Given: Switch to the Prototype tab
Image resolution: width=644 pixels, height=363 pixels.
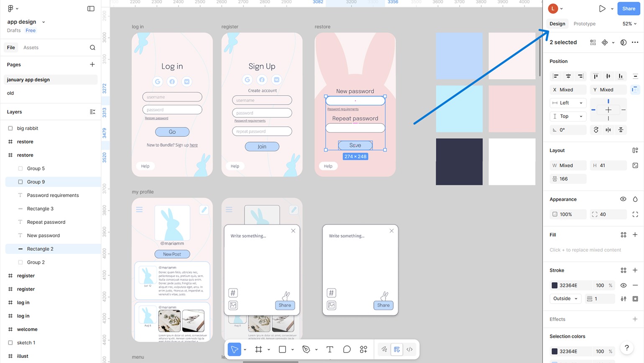Looking at the screenshot, I should [x=584, y=24].
